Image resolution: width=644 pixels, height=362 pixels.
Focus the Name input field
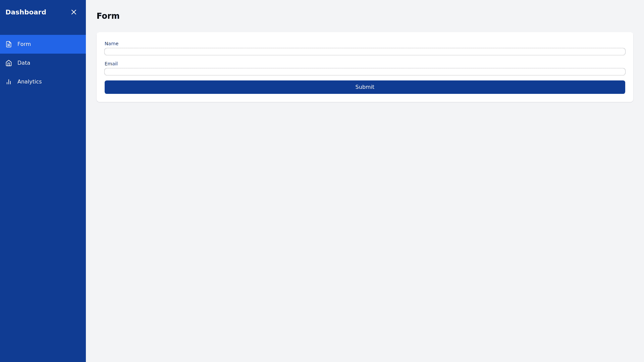point(365,52)
